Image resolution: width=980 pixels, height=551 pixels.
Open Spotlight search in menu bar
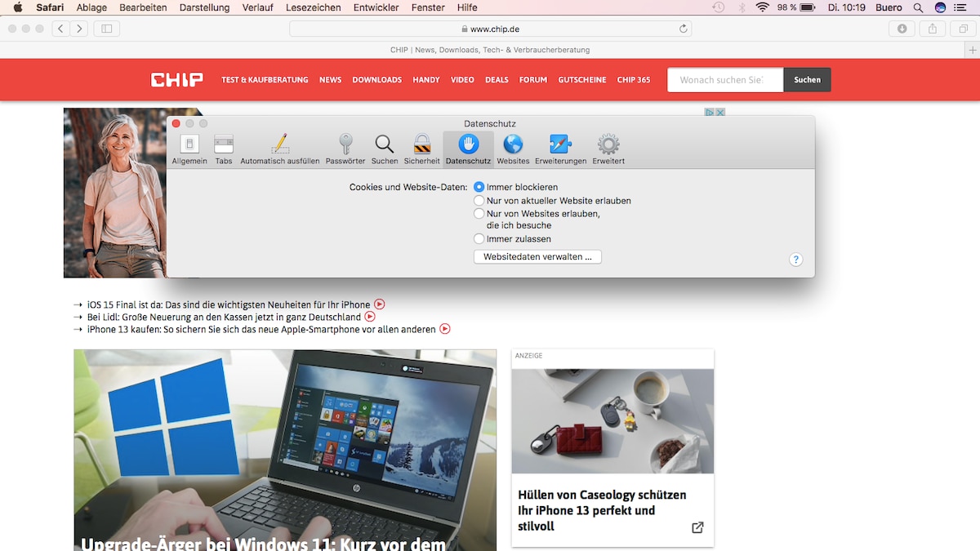click(918, 7)
